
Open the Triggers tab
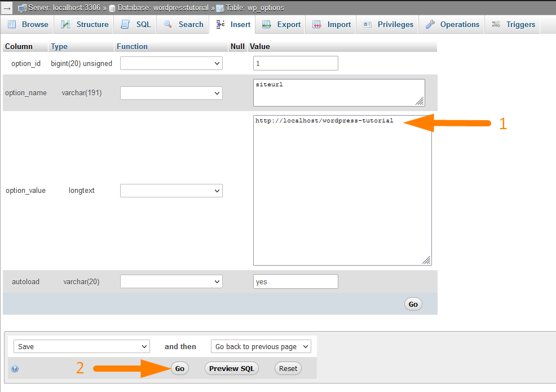pyautogui.click(x=514, y=24)
